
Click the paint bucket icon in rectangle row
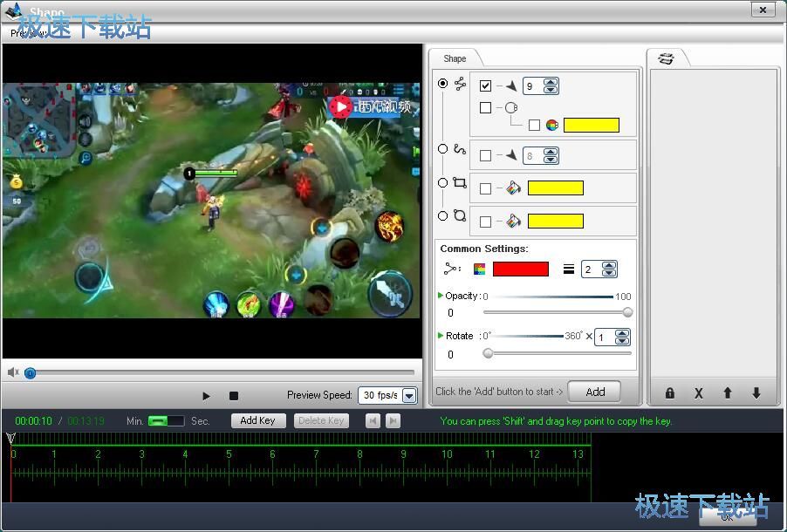coord(513,188)
